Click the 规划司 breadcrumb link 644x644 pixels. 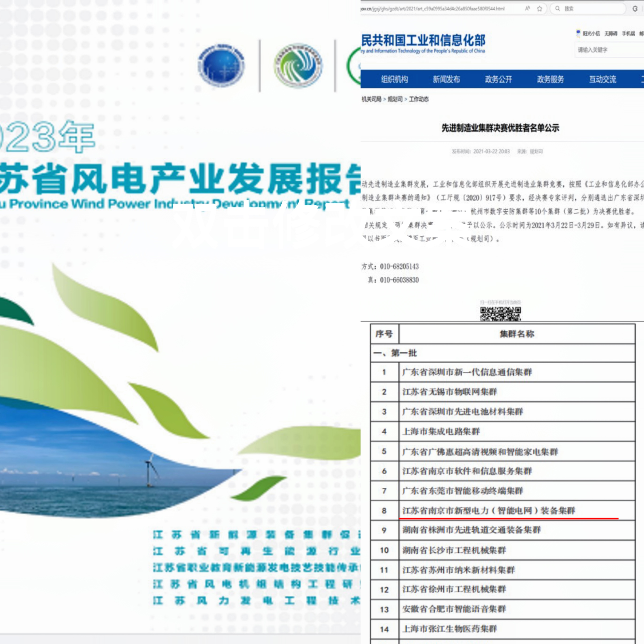395,99
